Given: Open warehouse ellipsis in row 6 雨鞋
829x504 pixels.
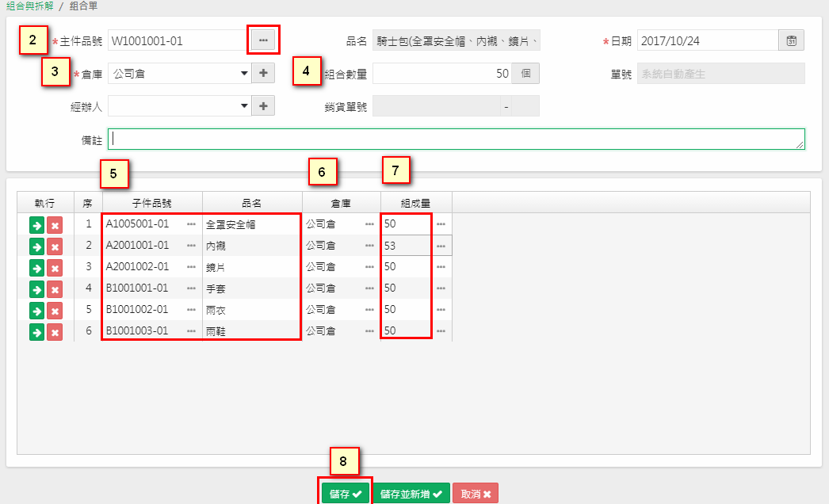Looking at the screenshot, I should [369, 331].
